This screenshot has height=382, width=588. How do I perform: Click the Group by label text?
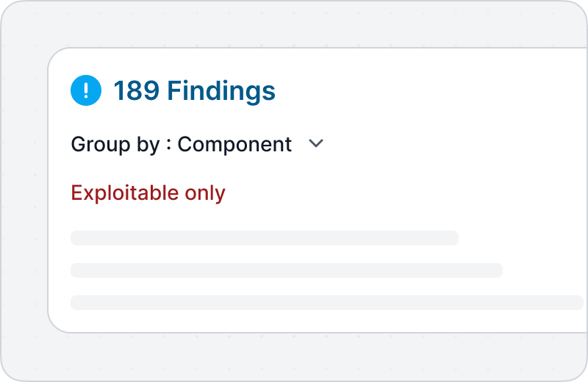click(x=115, y=145)
